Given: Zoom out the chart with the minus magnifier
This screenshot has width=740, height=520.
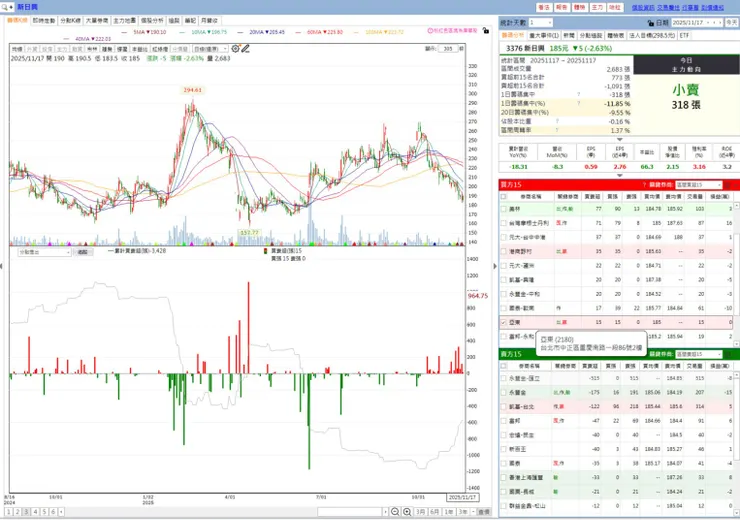Looking at the screenshot, I should tap(395, 512).
